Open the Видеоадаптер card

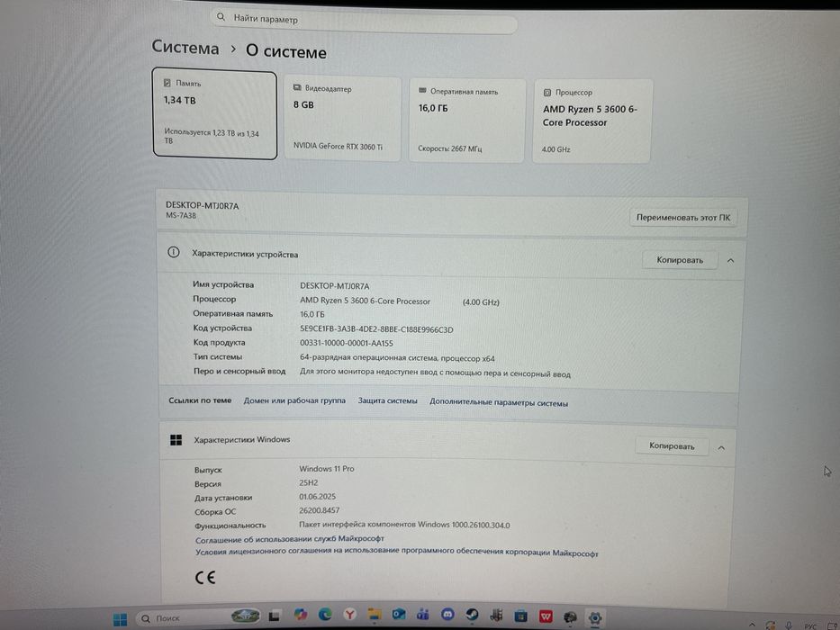342,119
